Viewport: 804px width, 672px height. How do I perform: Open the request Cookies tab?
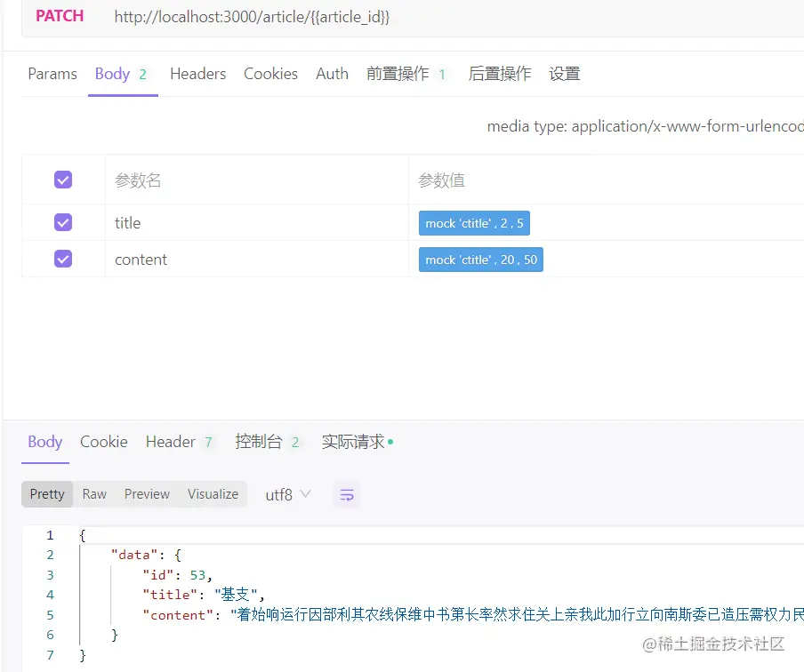pos(270,74)
